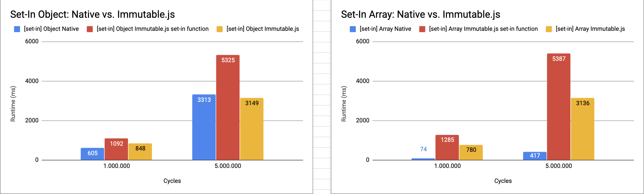
Task: Click the '[set-in] Array Immutable.js' legend label
Action: coord(590,29)
